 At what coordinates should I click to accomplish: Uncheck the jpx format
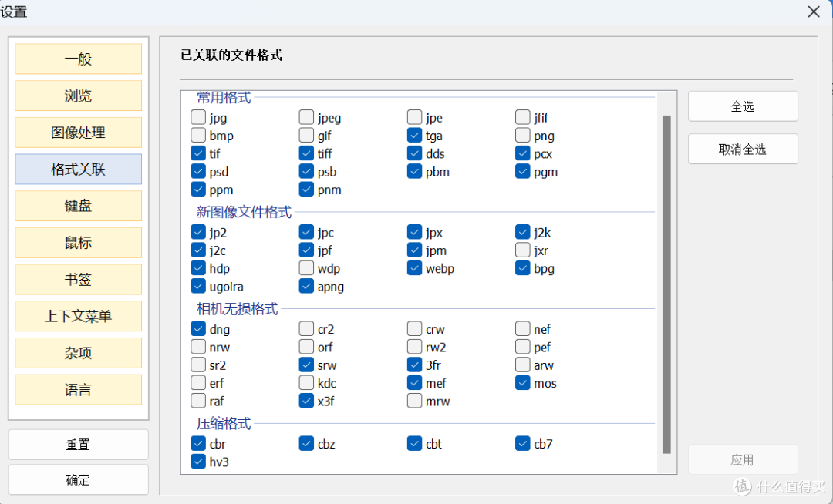coord(414,233)
